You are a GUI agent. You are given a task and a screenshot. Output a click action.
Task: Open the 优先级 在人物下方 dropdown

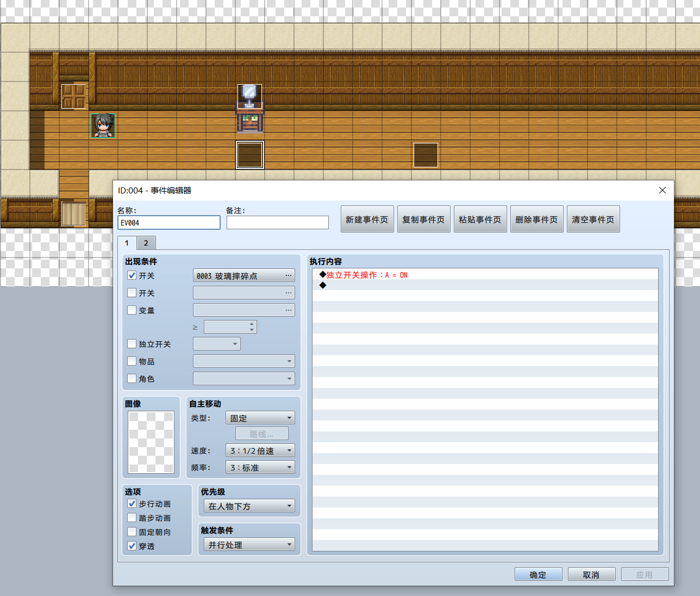[x=249, y=506]
